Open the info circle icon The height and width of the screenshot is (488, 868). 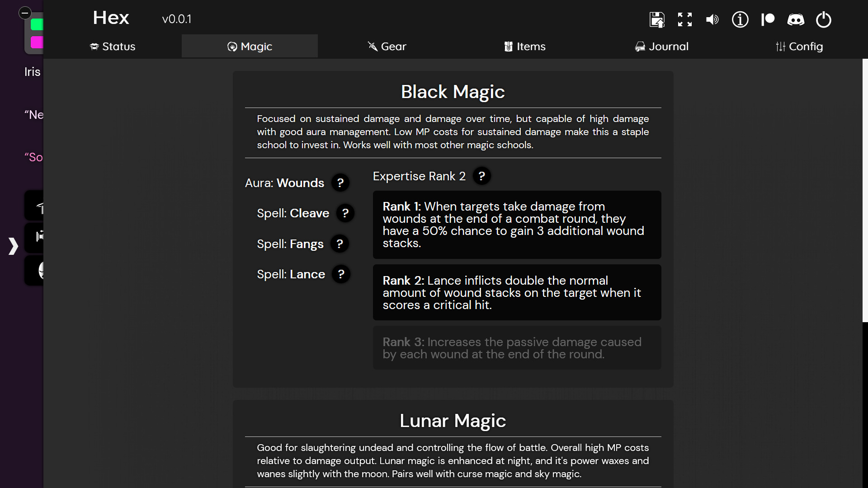(740, 19)
